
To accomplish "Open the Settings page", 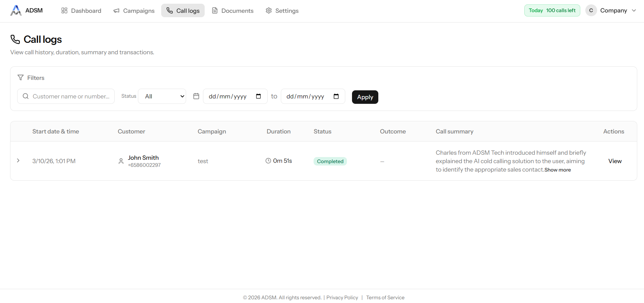I will [282, 11].
